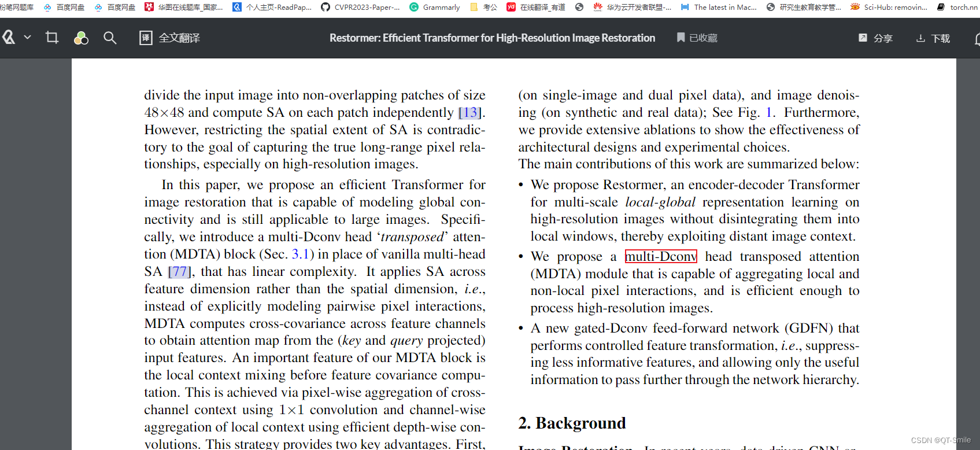Click the ReadPaper logo icon in the toolbar
Image resolution: width=980 pixels, height=450 pixels.
coord(8,38)
